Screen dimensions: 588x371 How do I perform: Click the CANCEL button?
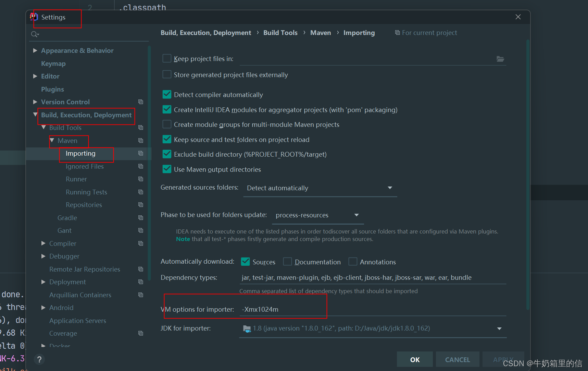(458, 359)
